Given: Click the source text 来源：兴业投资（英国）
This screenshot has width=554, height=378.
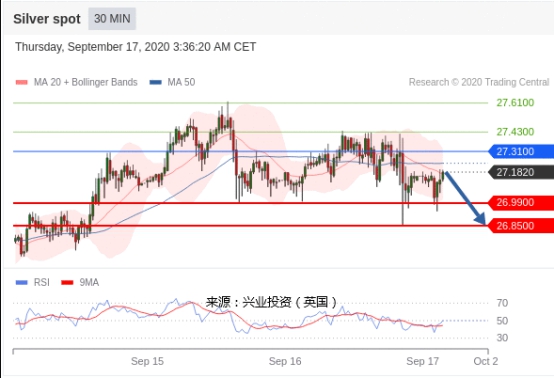Looking at the screenshot, I should coord(271,302).
